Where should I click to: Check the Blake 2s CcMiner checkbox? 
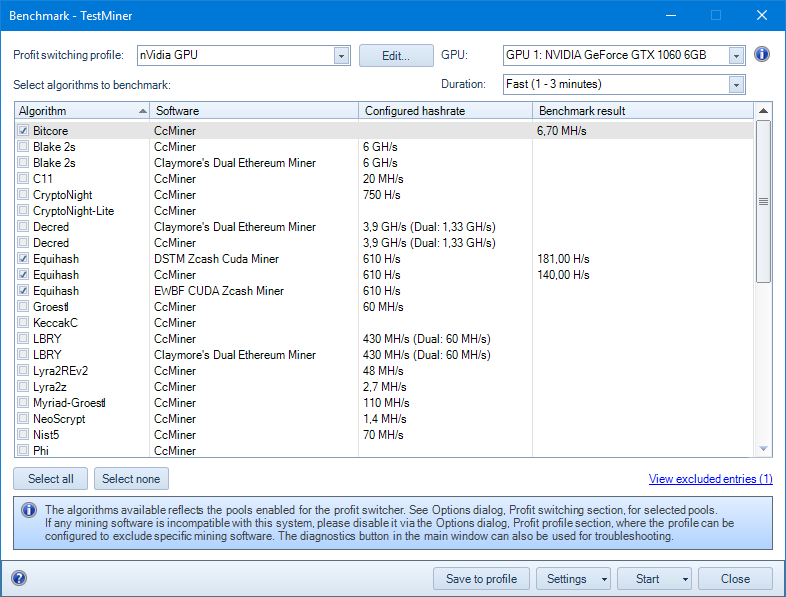[23, 146]
